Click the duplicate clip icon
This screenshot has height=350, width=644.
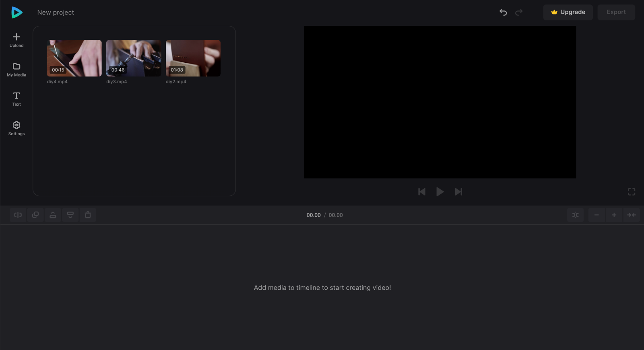[35, 215]
